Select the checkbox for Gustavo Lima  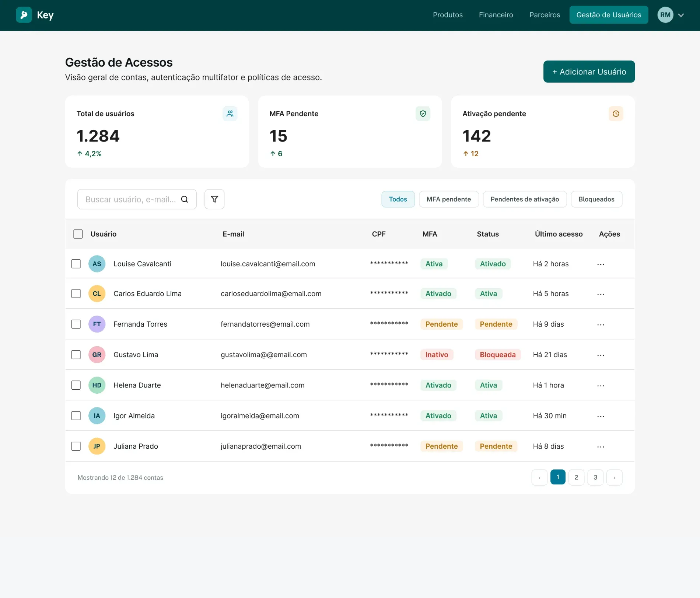pyautogui.click(x=76, y=355)
